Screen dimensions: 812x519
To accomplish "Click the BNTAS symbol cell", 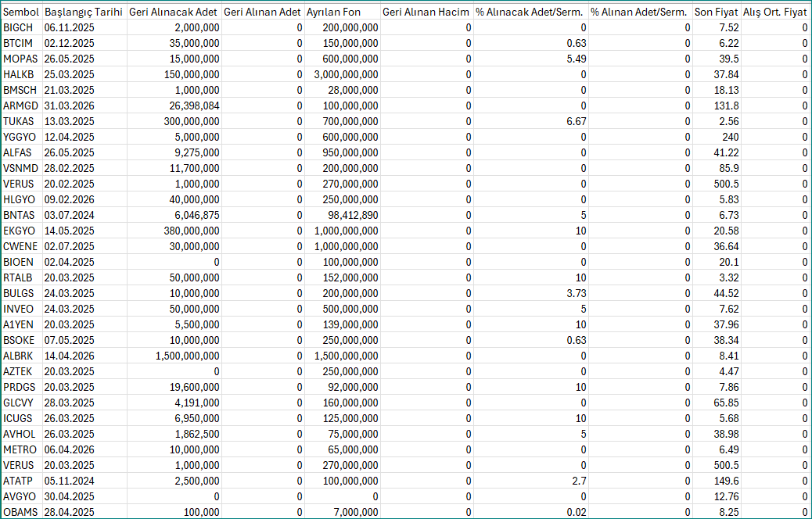I will [21, 215].
